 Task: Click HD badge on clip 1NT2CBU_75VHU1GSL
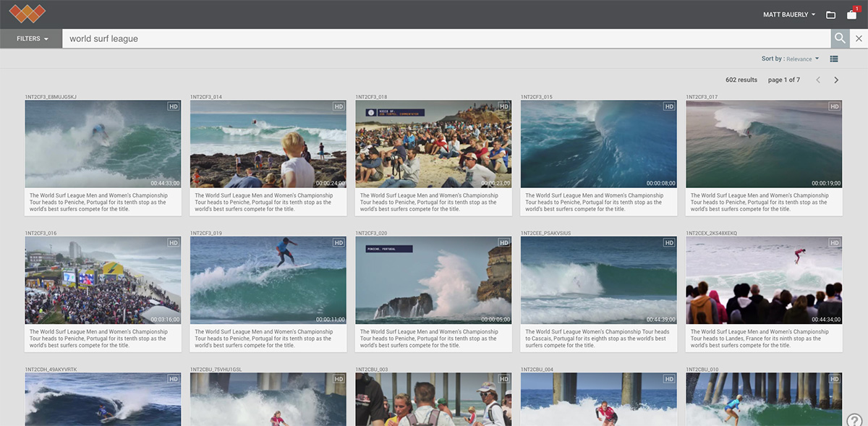tap(338, 379)
